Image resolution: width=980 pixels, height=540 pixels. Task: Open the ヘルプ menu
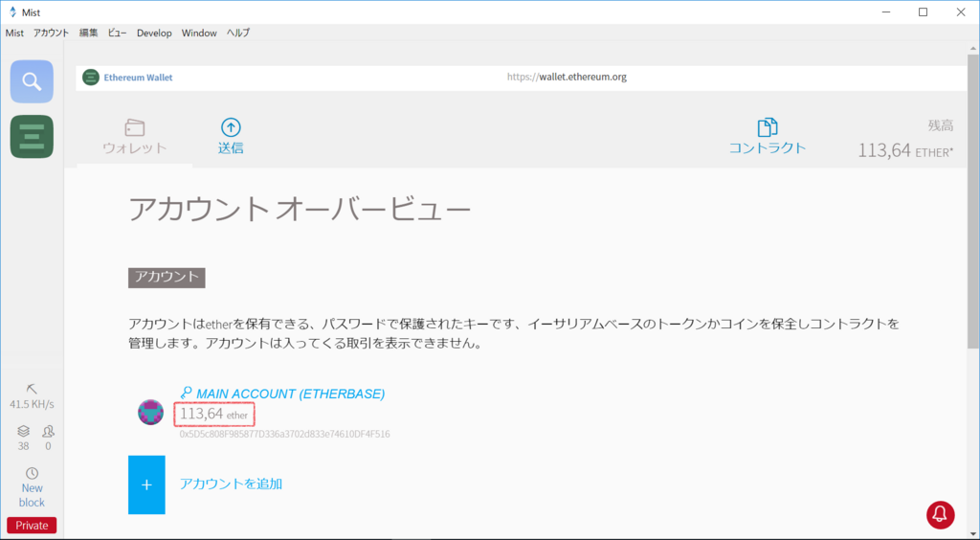(238, 34)
